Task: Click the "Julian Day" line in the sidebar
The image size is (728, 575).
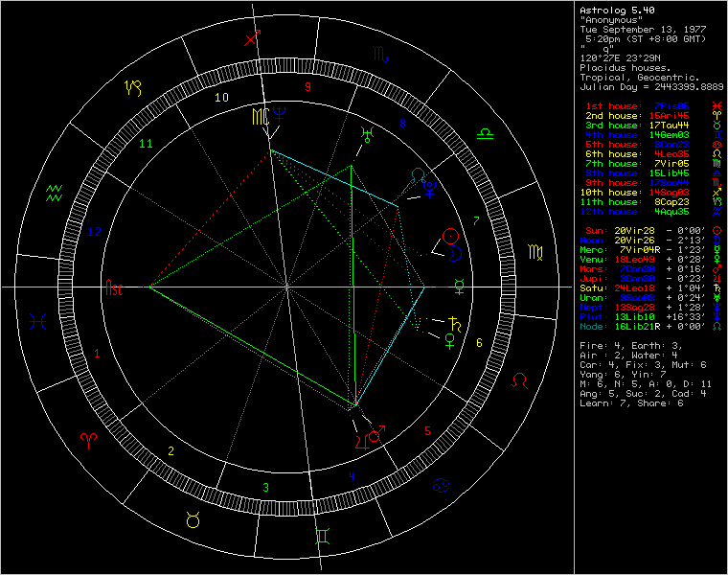Action: 649,87
